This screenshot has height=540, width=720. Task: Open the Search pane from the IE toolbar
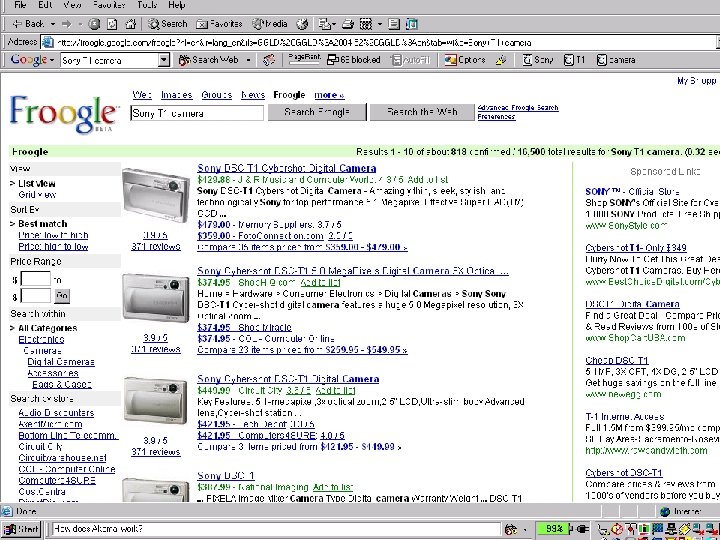168,23
